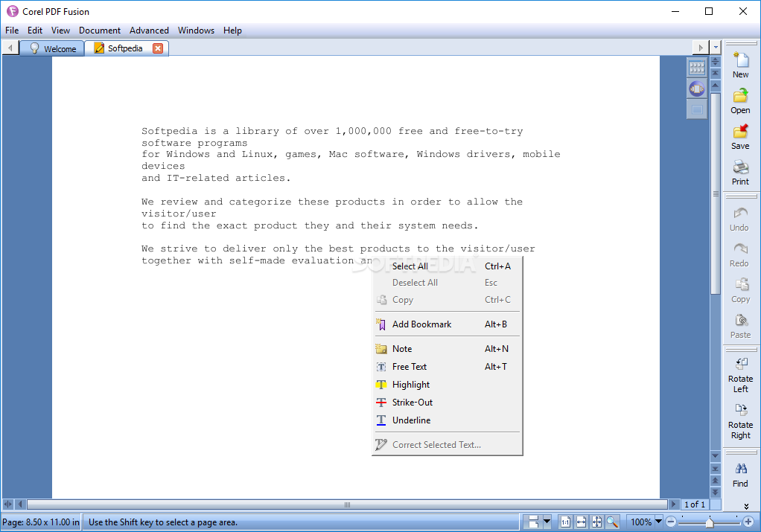Screen dimensions: 761x532
Task: Open the tab list dropdown arrow
Action: (716, 48)
